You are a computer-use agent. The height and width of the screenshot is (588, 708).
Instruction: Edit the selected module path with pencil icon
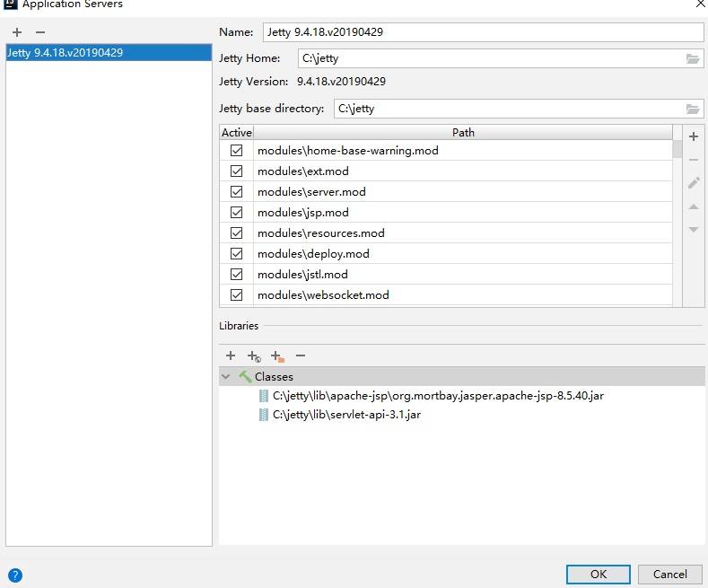693,183
